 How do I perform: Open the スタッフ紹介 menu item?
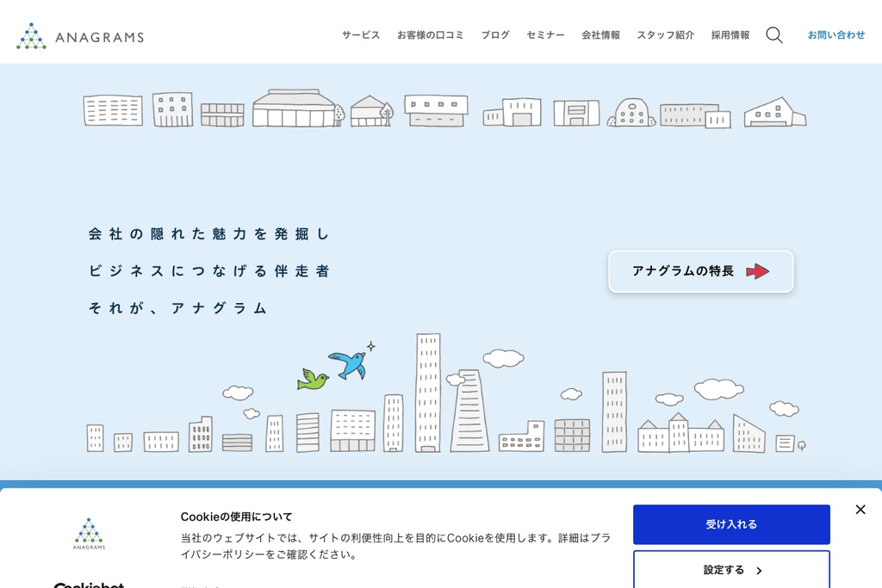666,34
